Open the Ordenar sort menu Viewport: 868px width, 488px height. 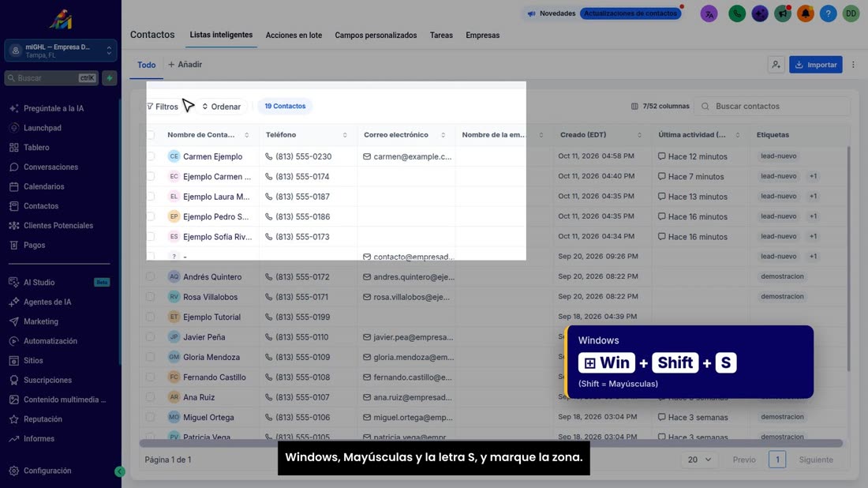[x=222, y=107]
